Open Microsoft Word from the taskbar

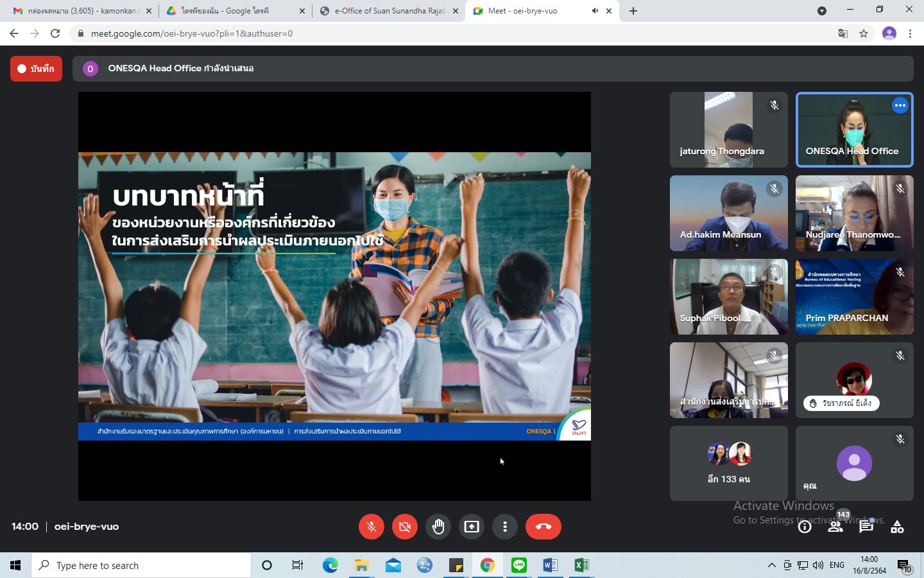coord(550,565)
